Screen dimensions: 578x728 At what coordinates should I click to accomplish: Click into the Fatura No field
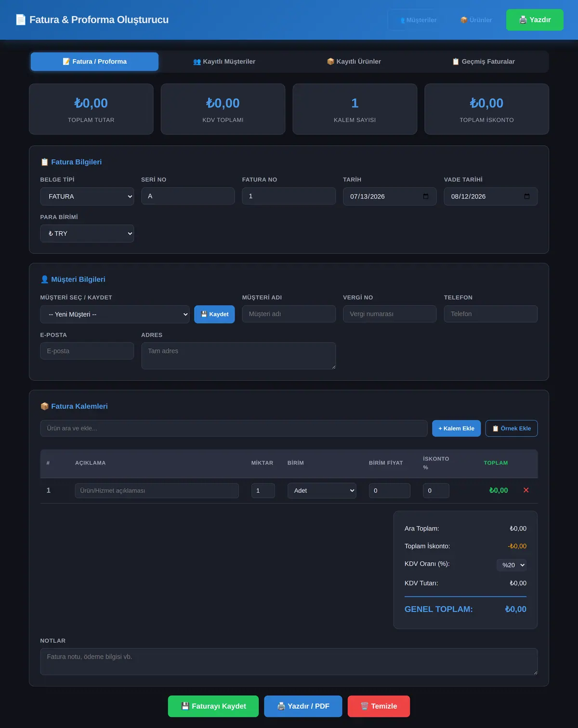point(289,196)
